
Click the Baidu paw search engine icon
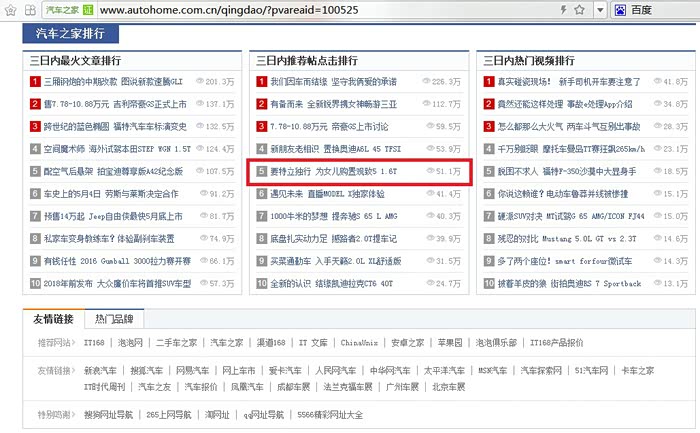(618, 10)
